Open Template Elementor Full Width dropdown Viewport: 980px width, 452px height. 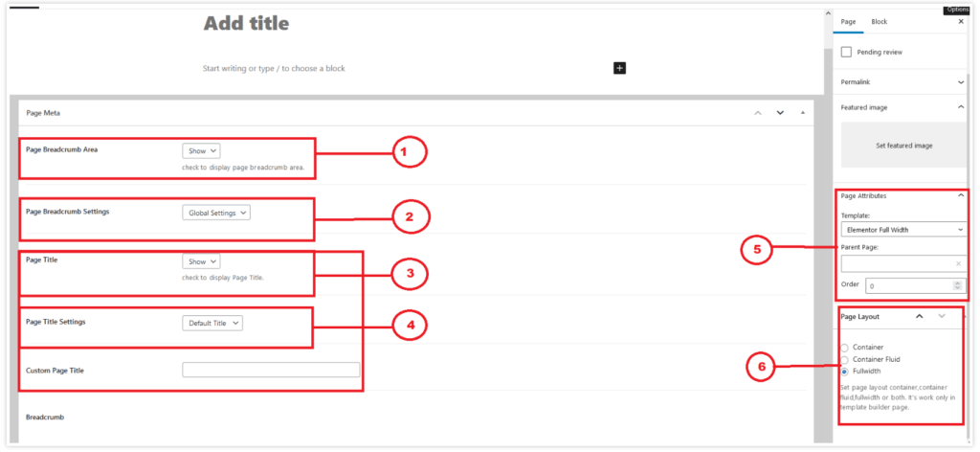[903, 230]
